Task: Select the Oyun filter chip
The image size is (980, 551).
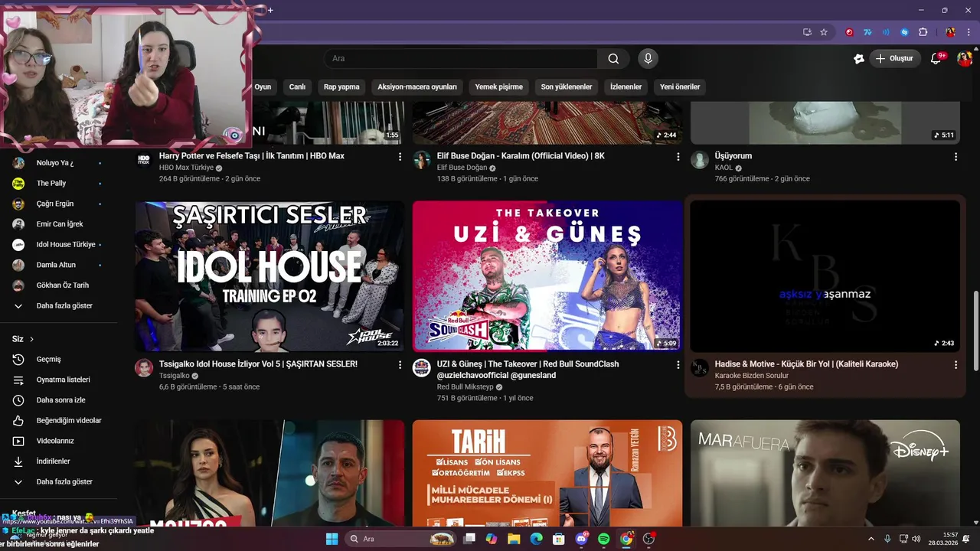Action: [263, 86]
